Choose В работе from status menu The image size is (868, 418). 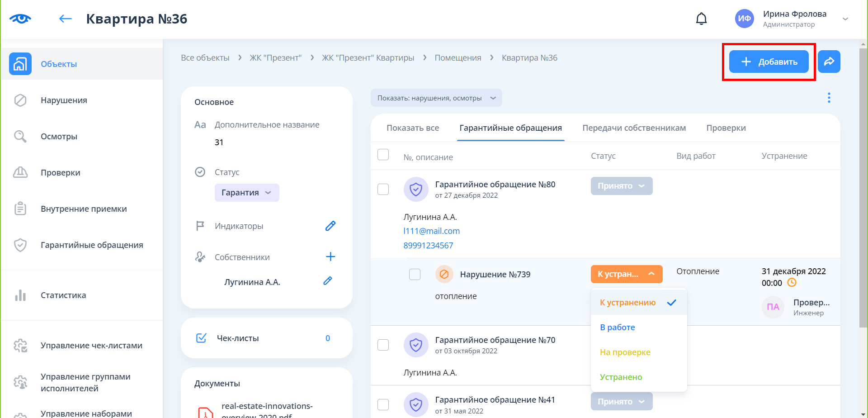(x=618, y=328)
